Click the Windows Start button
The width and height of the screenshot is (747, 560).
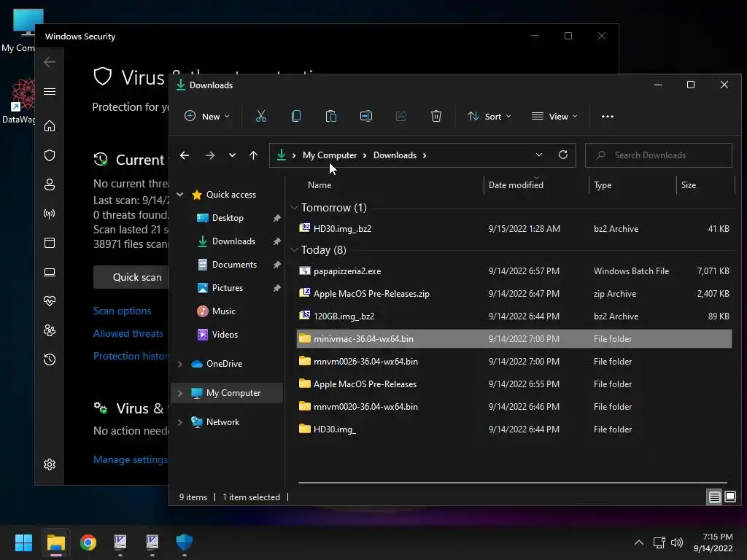[23, 542]
